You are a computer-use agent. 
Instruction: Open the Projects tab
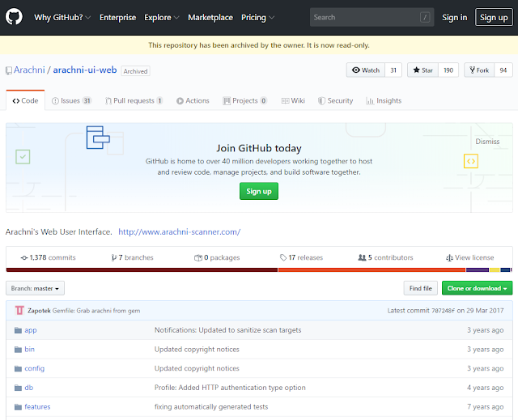point(244,100)
